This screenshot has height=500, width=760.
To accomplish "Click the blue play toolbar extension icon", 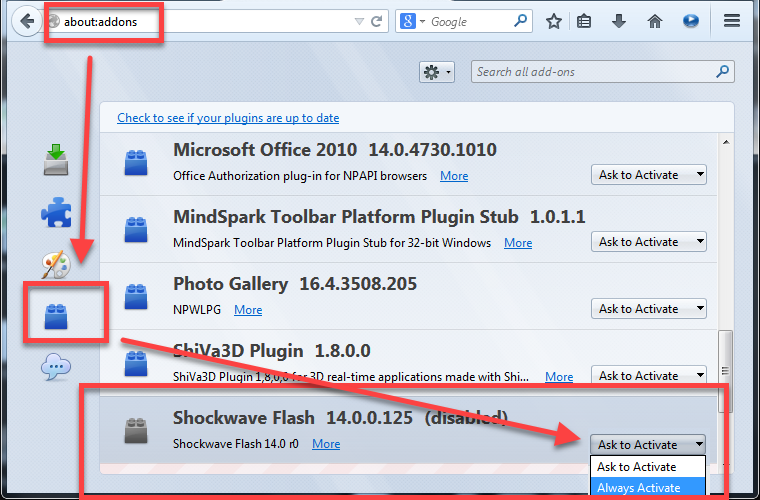I will pyautogui.click(x=690, y=21).
